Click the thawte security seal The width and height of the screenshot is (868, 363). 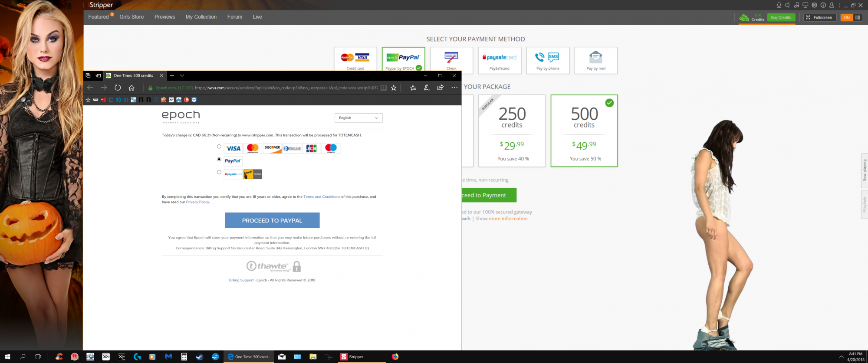(273, 266)
